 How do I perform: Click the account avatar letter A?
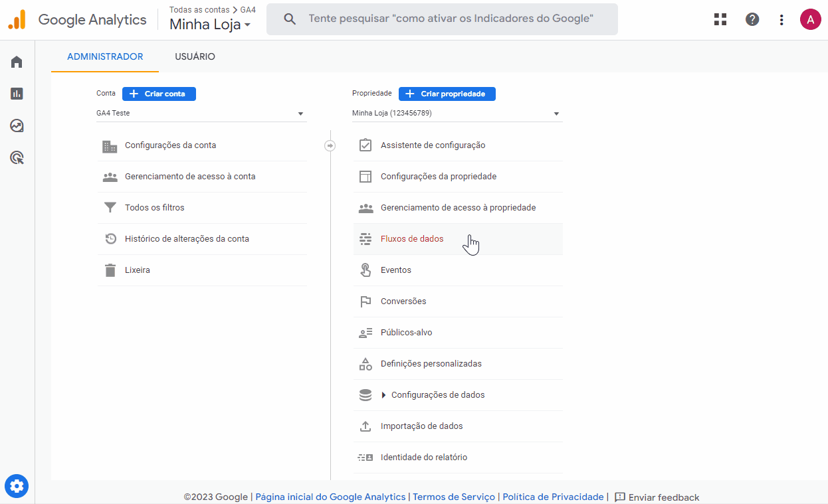(810, 19)
